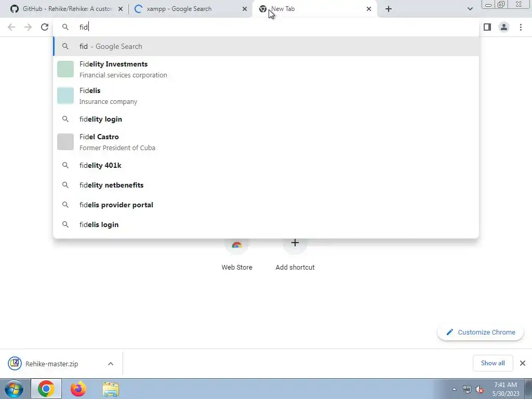Select the 'fidelis provider portal' suggestion
This screenshot has height=399, width=532.
[266, 205]
